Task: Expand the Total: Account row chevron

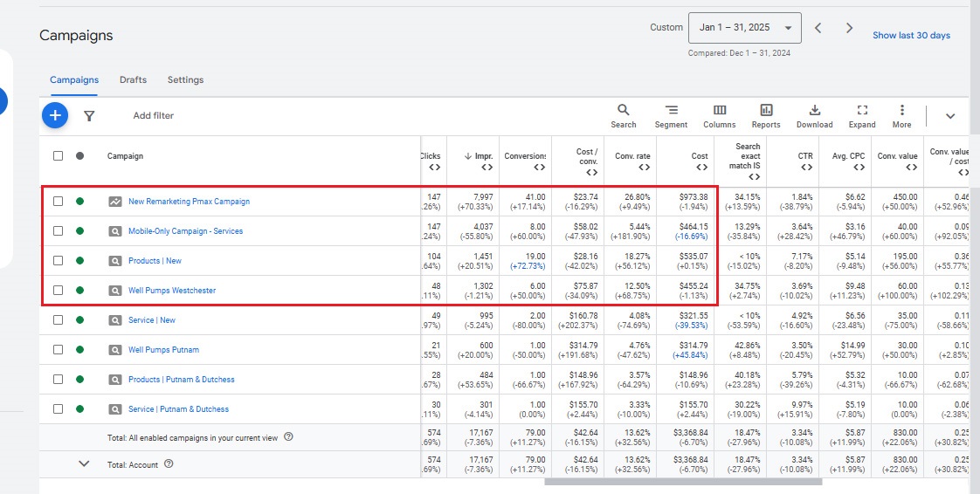Action: click(x=84, y=464)
